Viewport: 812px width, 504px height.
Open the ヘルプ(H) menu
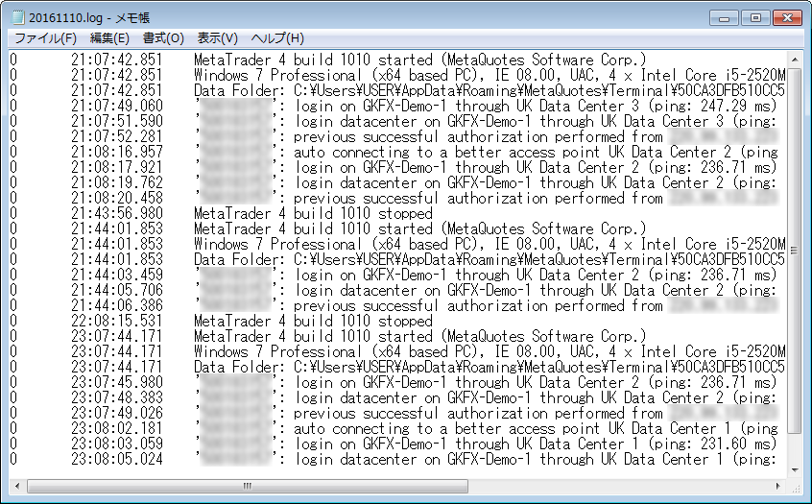coord(277,38)
